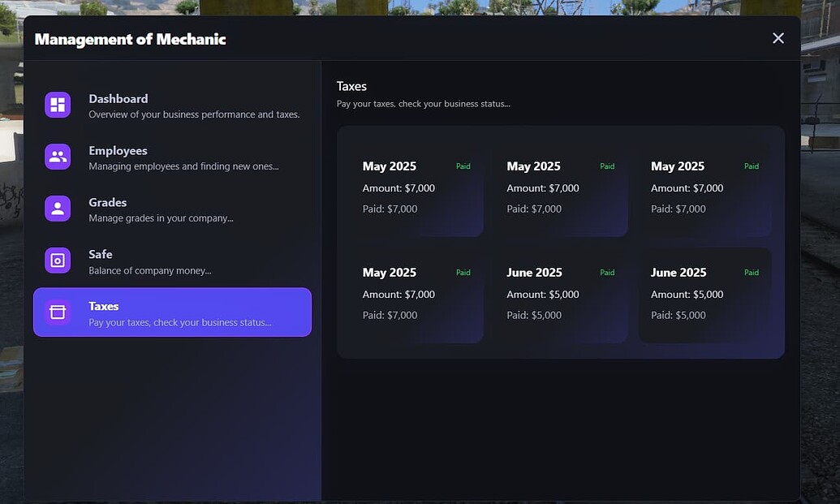Image resolution: width=840 pixels, height=504 pixels.
Task: Click the Dashboard grid icon
Action: click(x=57, y=104)
